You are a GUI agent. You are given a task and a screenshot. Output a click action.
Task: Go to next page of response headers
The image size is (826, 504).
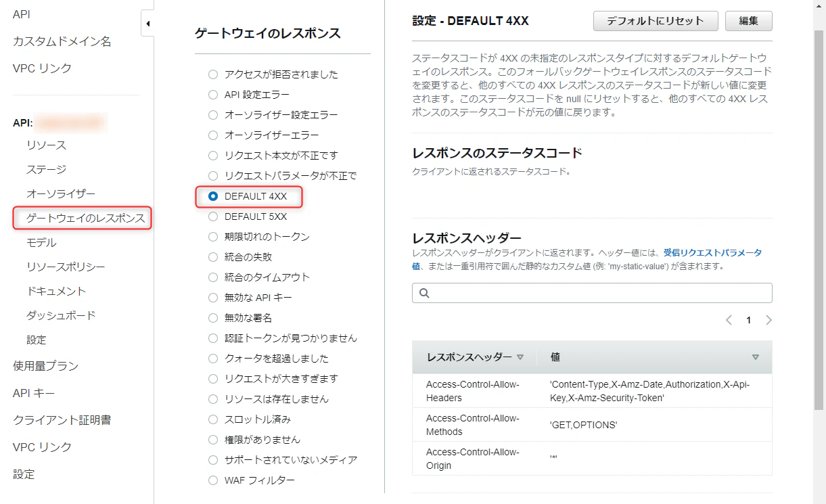click(768, 320)
